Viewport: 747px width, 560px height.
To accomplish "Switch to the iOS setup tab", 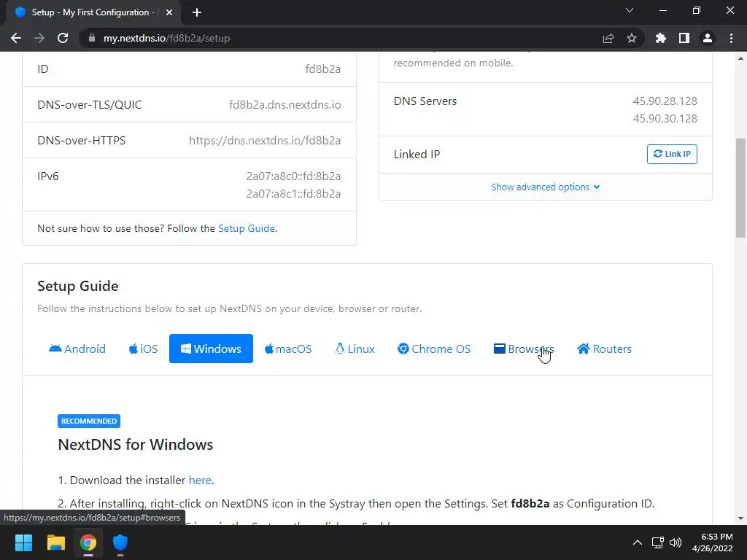I will click(144, 349).
